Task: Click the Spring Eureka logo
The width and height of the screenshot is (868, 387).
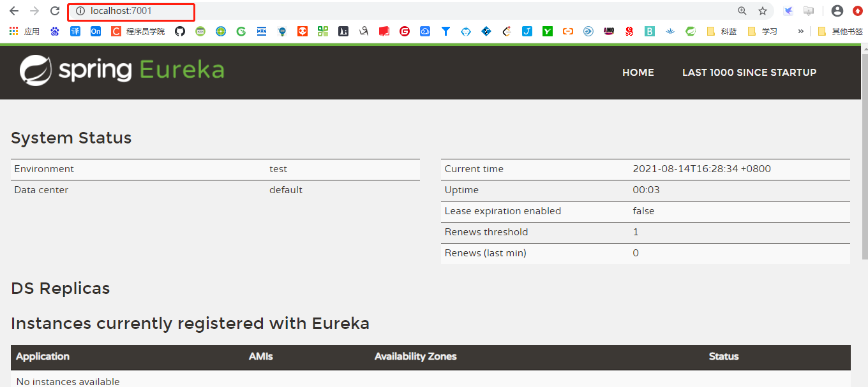Action: 122,70
